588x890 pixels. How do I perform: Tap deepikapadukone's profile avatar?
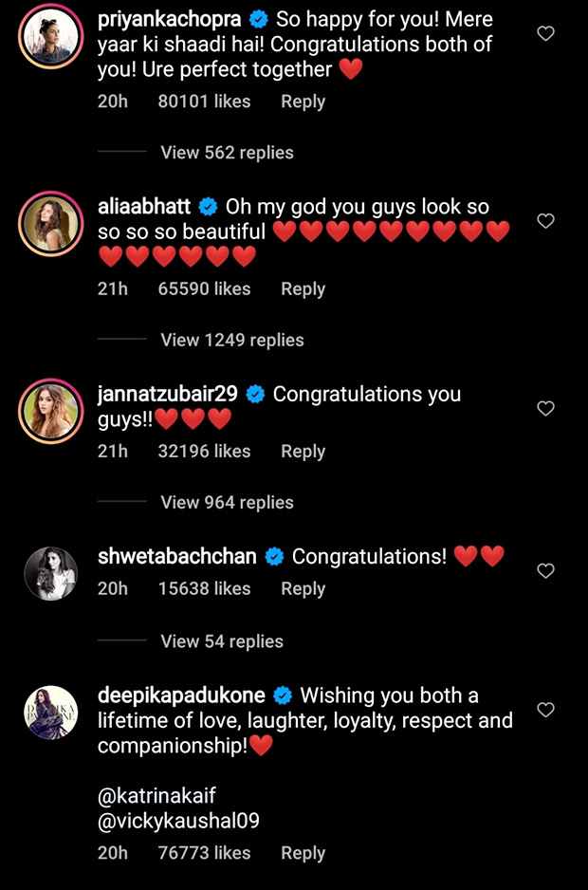point(50,712)
